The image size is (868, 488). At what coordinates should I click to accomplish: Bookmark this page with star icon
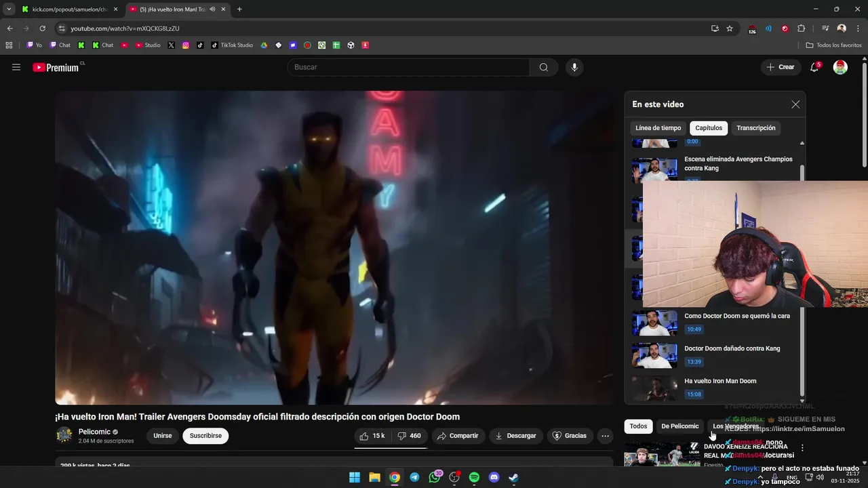coord(730,28)
